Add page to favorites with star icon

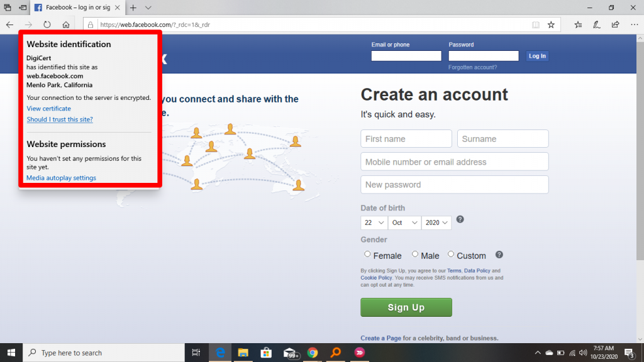coord(551,25)
